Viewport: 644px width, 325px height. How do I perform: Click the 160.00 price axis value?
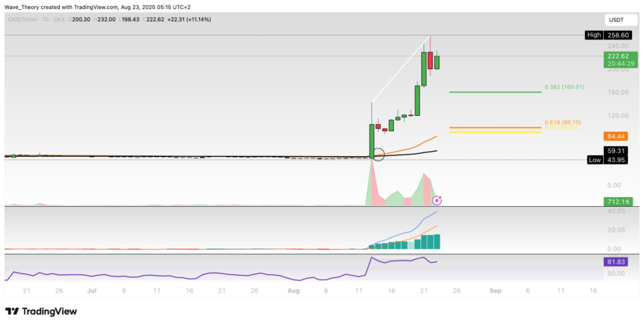[x=618, y=92]
